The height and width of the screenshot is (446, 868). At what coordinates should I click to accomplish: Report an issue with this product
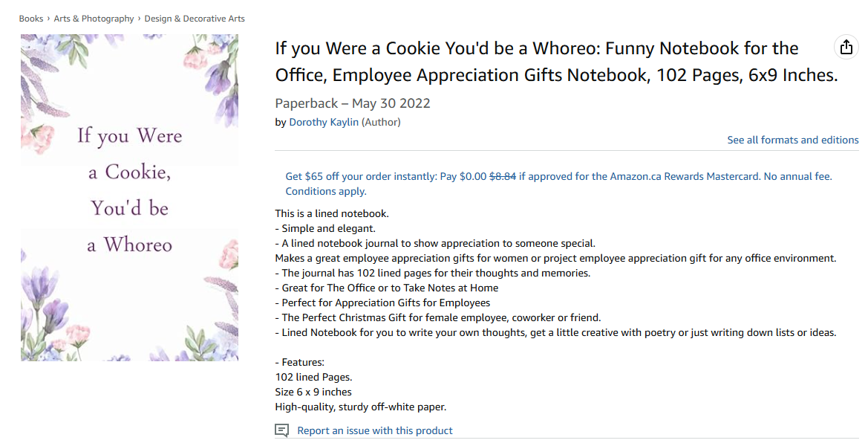coord(374,430)
